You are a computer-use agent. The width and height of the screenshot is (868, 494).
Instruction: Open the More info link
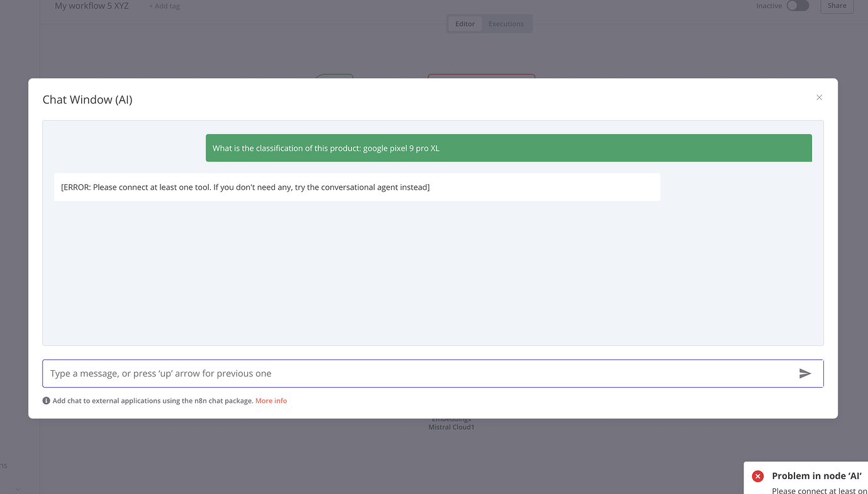click(x=271, y=400)
